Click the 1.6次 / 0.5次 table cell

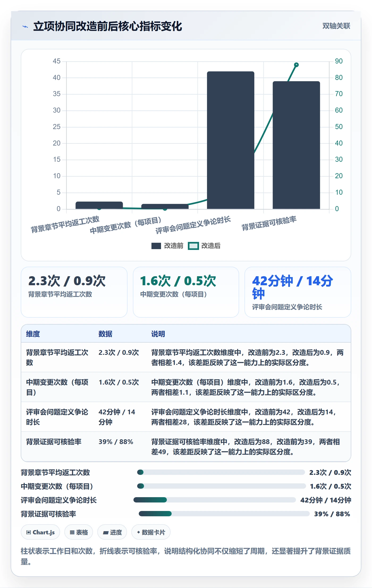point(119,382)
